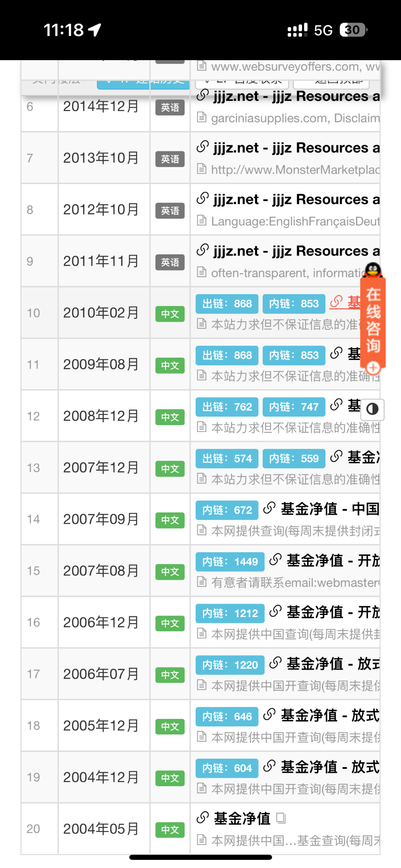Select 内链: 747 badge in 2008年12月 row
The image size is (401, 868).
[x=294, y=407]
